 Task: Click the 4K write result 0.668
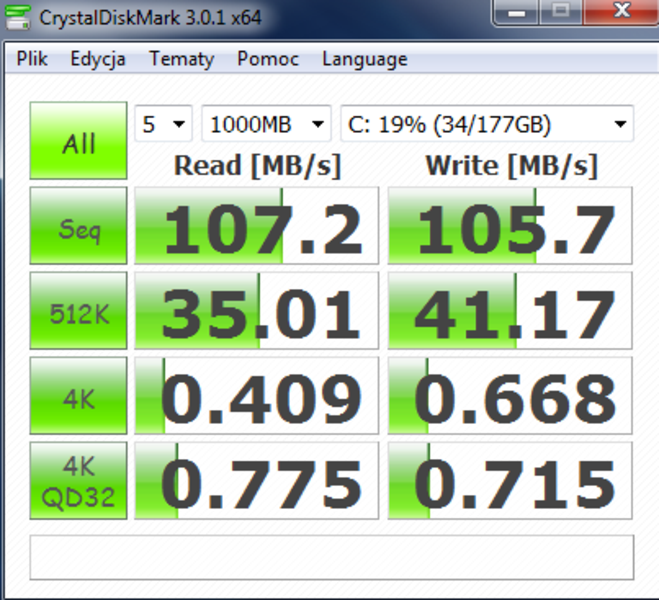(510, 395)
